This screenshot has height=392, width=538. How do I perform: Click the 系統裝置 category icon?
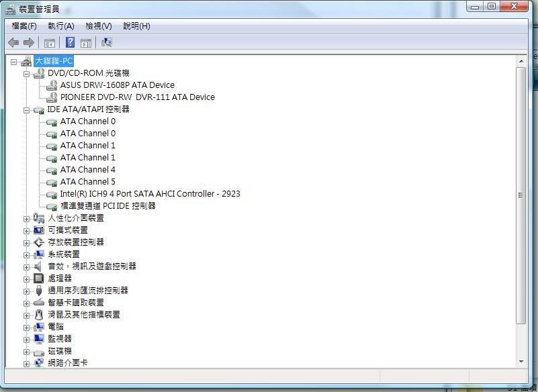[39, 254]
